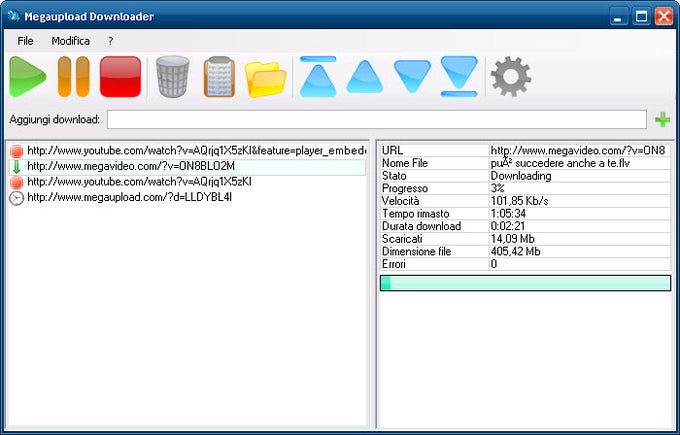This screenshot has width=680, height=435.
Task: Open download folder with yellow folder icon
Action: point(265,79)
